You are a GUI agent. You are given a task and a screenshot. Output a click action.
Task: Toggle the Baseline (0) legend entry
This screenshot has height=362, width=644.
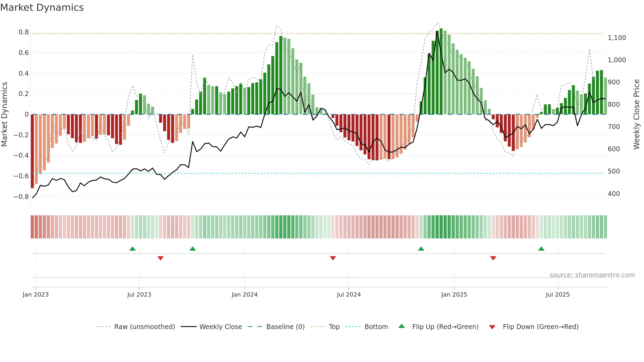276,327
